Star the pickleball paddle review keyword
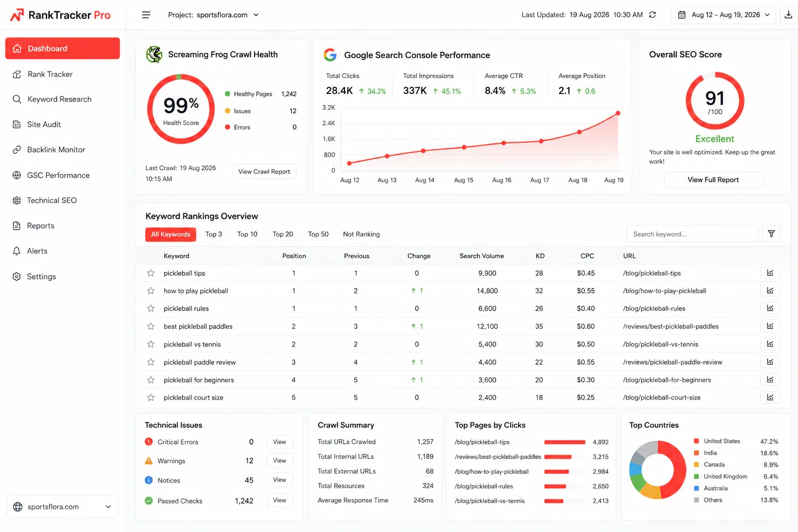 [151, 362]
